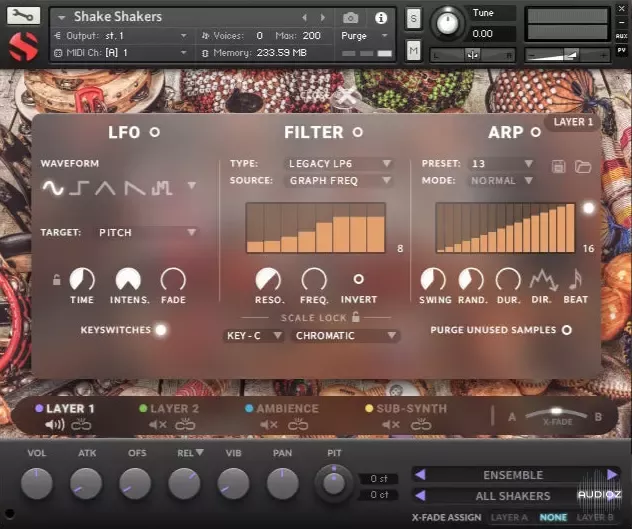
Task: Select the triangle LFO waveform
Action: tap(105, 188)
